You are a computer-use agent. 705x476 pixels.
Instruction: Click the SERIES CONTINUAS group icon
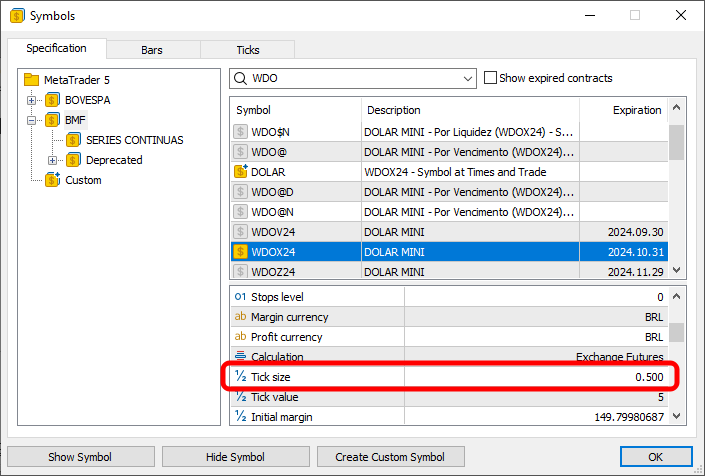tap(73, 140)
